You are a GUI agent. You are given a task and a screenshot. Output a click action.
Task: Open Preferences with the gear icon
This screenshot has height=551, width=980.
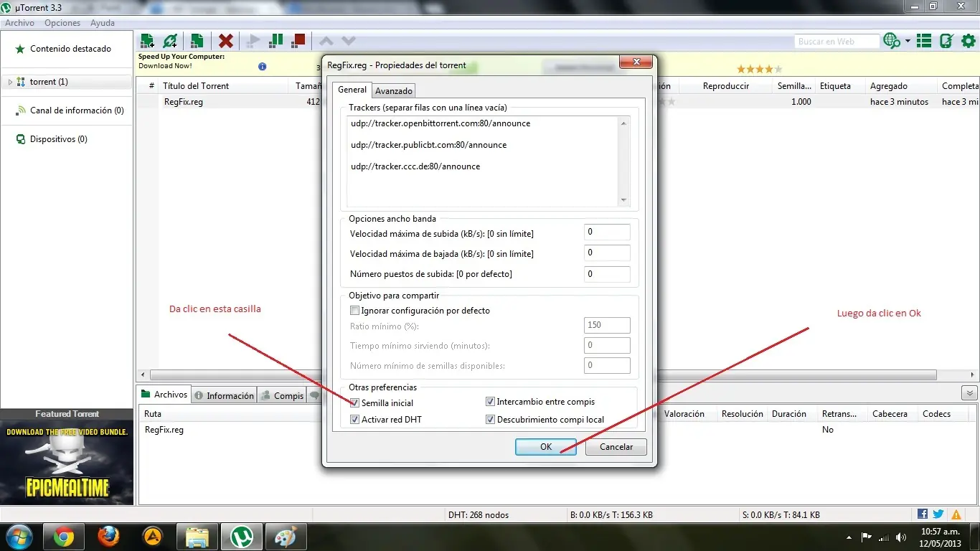[968, 41]
